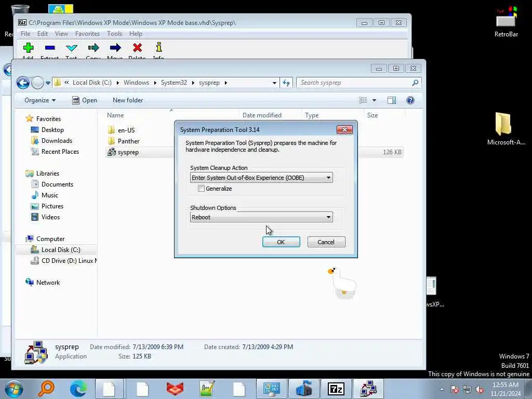Select Local Disk (C:) in navigation pane
The image size is (532, 399).
coord(56,250)
